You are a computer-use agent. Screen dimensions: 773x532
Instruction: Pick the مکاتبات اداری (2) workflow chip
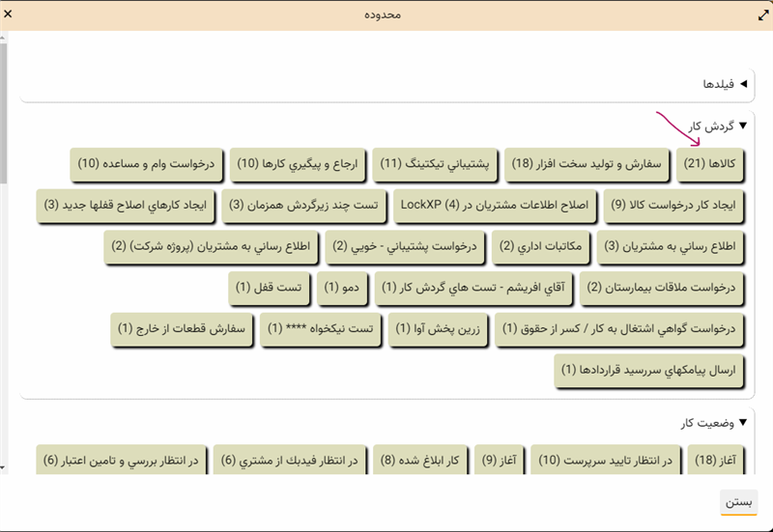[x=541, y=246]
